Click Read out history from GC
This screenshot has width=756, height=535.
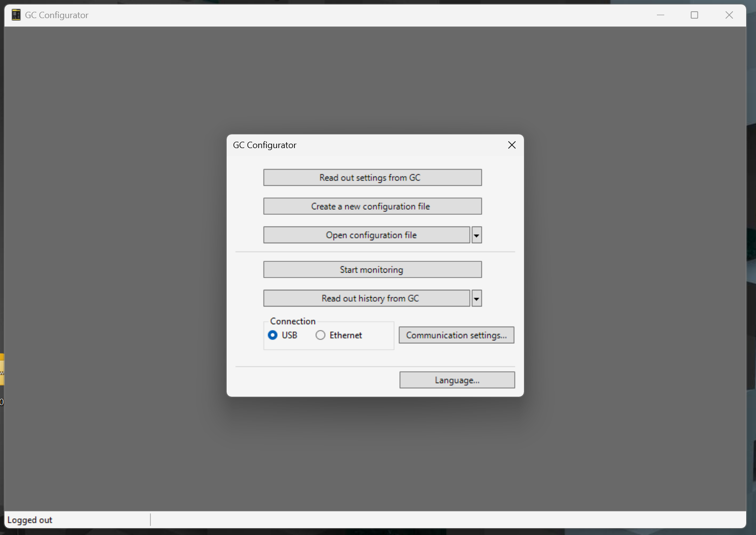(x=366, y=299)
